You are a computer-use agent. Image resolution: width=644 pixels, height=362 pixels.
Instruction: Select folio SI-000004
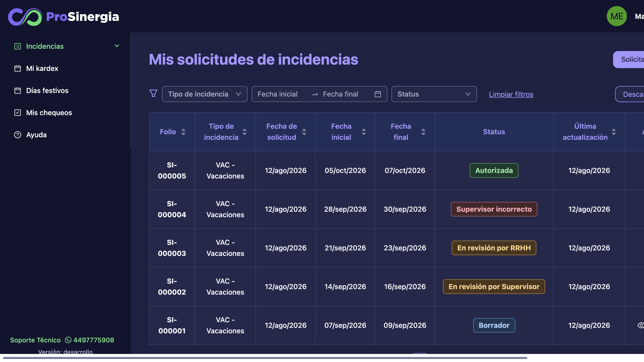[x=172, y=209]
